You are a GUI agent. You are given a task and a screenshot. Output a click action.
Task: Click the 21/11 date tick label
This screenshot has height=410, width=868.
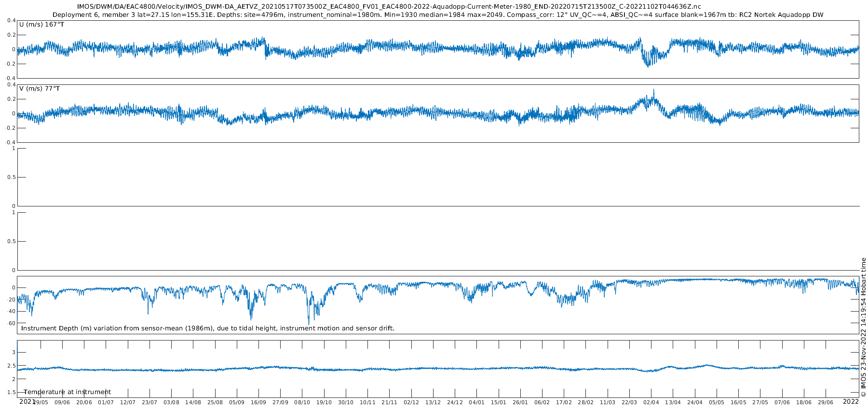coord(389,402)
